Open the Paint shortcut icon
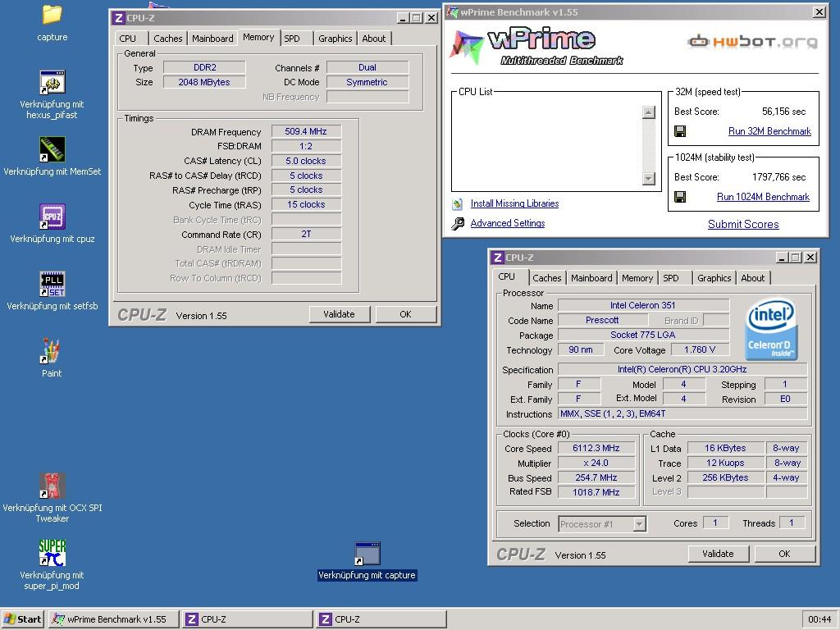Image resolution: width=840 pixels, height=630 pixels. [x=52, y=351]
